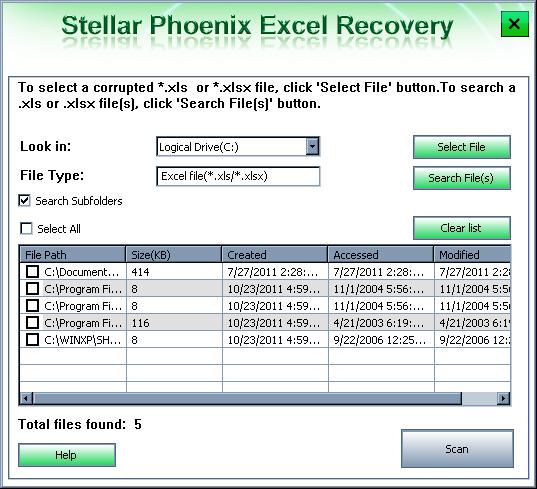Tick the checkbox for C:\WINXP\SH... file

[33, 340]
